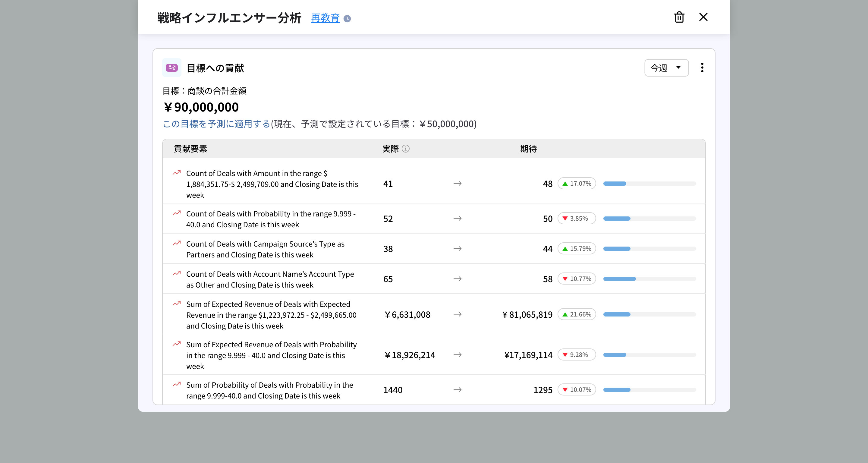This screenshot has height=463, width=868.
Task: Click the arrow after 1440
Action: [x=457, y=389]
